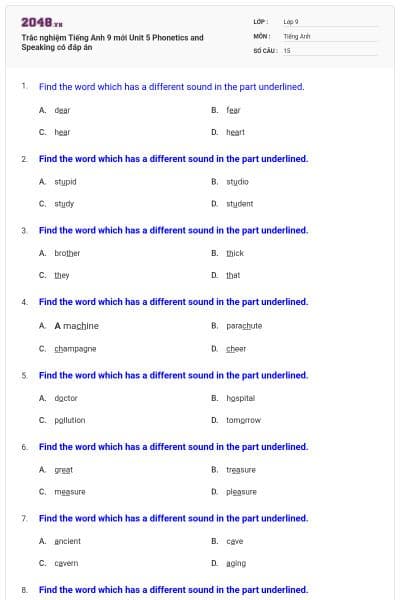Pick option B parachute in question 4
The height and width of the screenshot is (600, 400).
click(x=244, y=326)
